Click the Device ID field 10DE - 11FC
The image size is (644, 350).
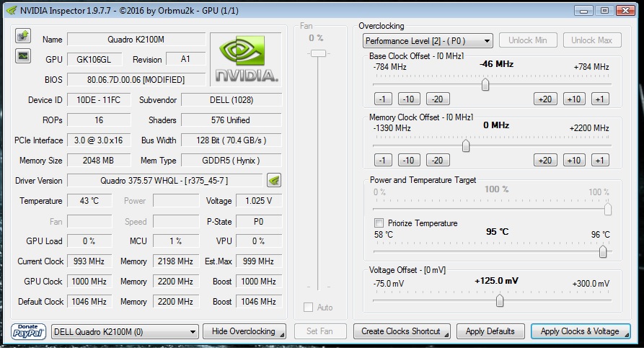click(99, 99)
